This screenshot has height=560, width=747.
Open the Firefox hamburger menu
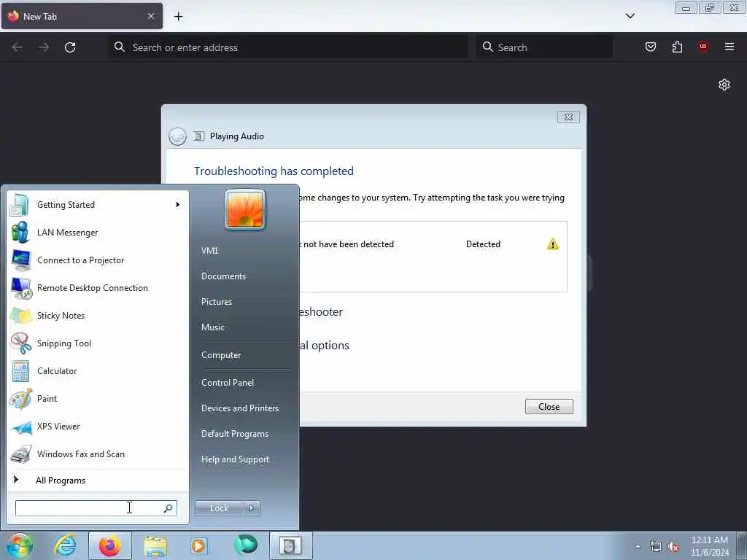pyautogui.click(x=729, y=47)
